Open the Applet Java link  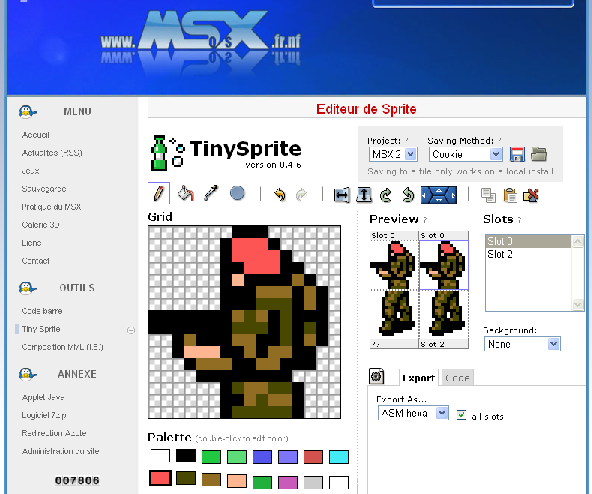[43, 397]
